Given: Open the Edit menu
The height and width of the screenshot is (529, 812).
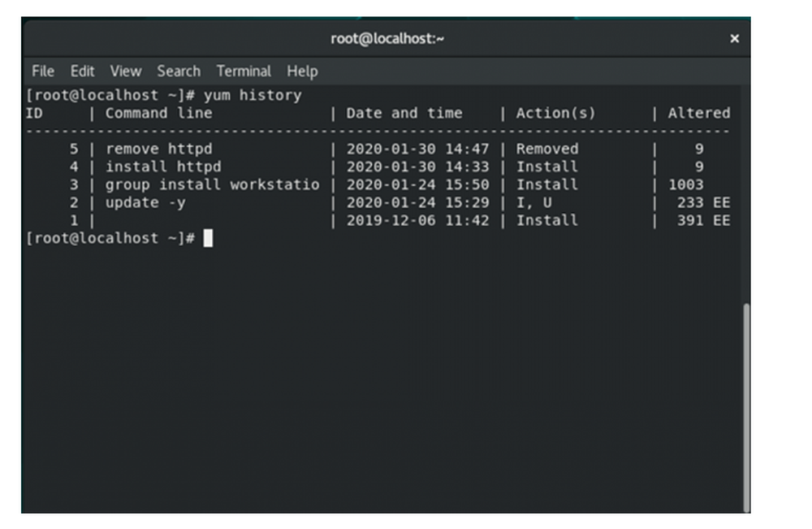Looking at the screenshot, I should 82,71.
